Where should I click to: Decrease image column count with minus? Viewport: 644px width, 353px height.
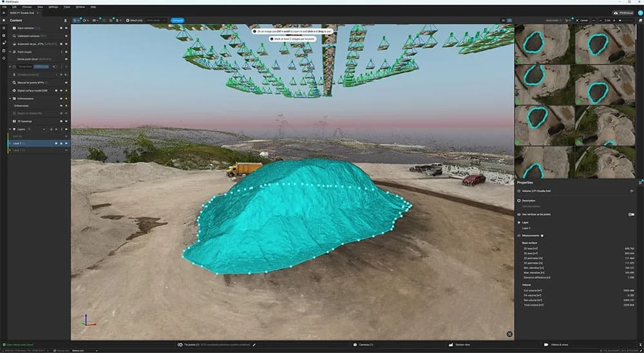[x=601, y=20]
